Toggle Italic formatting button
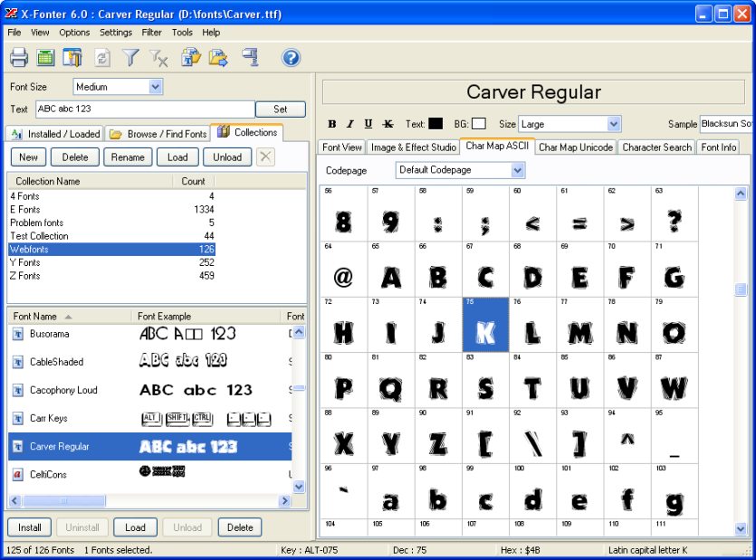The height and width of the screenshot is (560, 756). [350, 124]
